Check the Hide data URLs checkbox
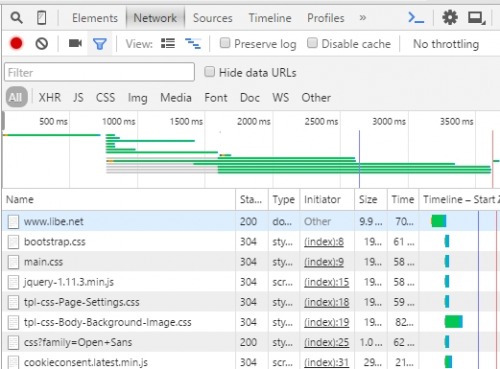Viewport: 500px width, 369px height. point(209,71)
